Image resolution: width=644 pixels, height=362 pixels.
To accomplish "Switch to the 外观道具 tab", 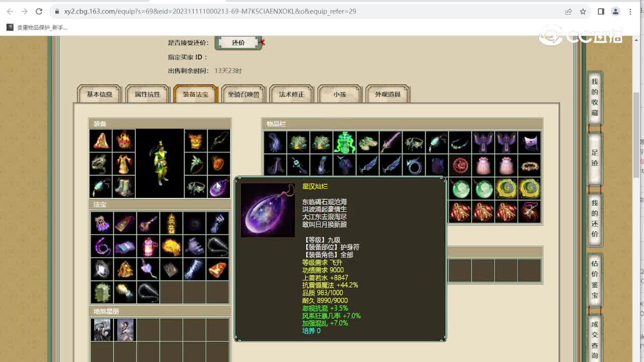I will [388, 94].
